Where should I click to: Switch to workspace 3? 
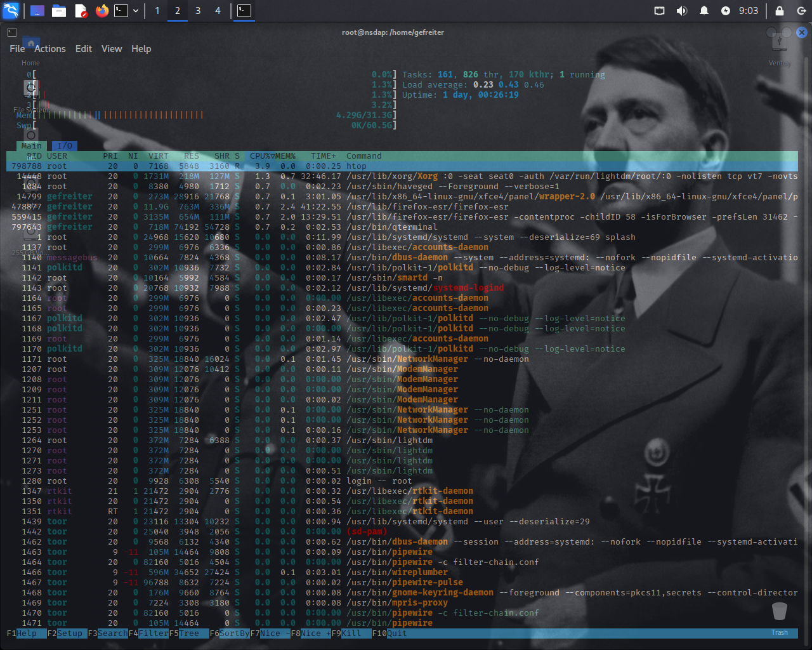click(198, 11)
